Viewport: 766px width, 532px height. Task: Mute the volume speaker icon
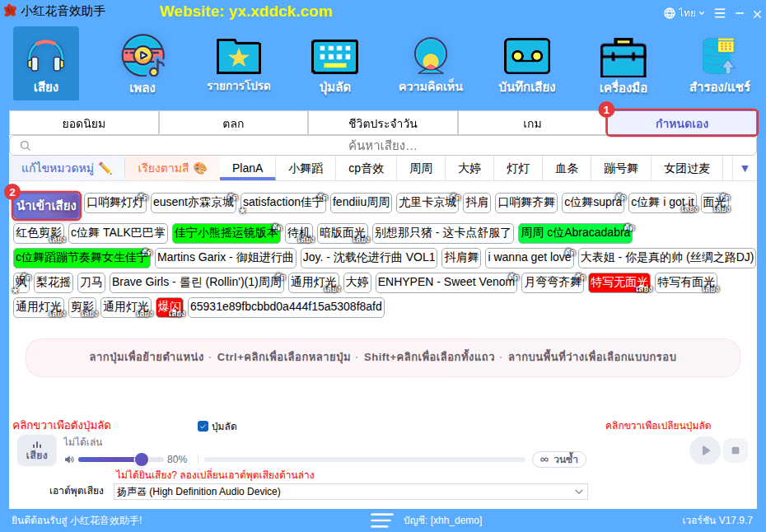point(69,460)
